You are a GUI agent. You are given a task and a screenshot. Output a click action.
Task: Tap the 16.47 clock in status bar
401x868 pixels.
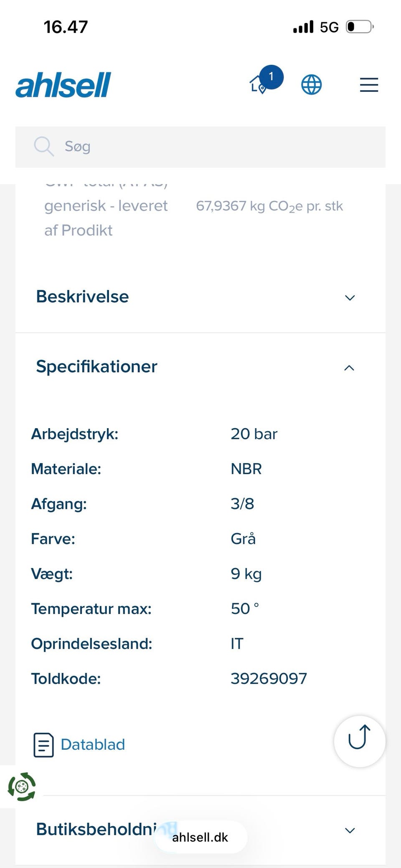66,27
